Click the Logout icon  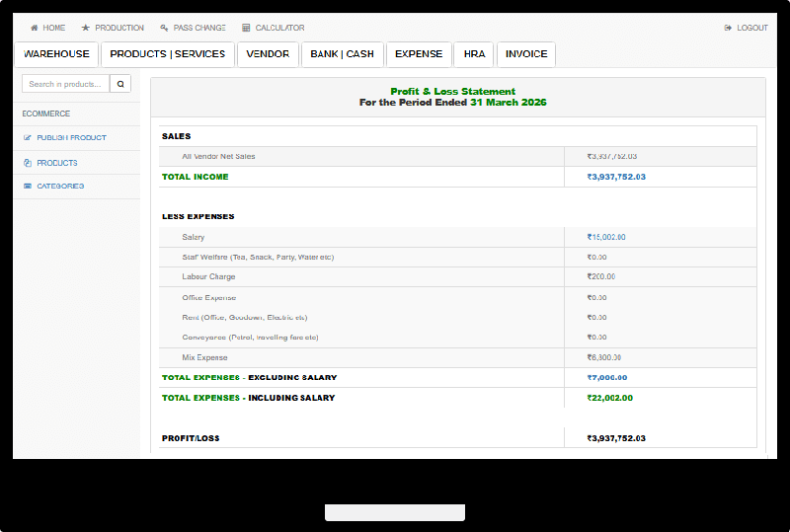click(728, 28)
